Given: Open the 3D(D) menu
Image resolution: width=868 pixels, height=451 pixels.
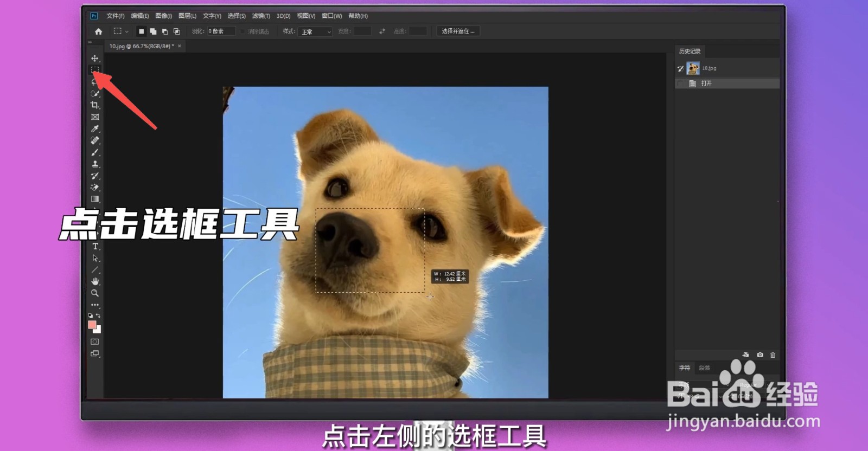Looking at the screenshot, I should 283,16.
